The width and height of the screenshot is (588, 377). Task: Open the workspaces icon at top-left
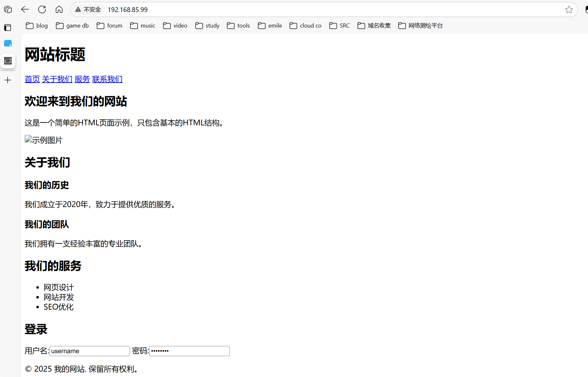pyautogui.click(x=8, y=9)
